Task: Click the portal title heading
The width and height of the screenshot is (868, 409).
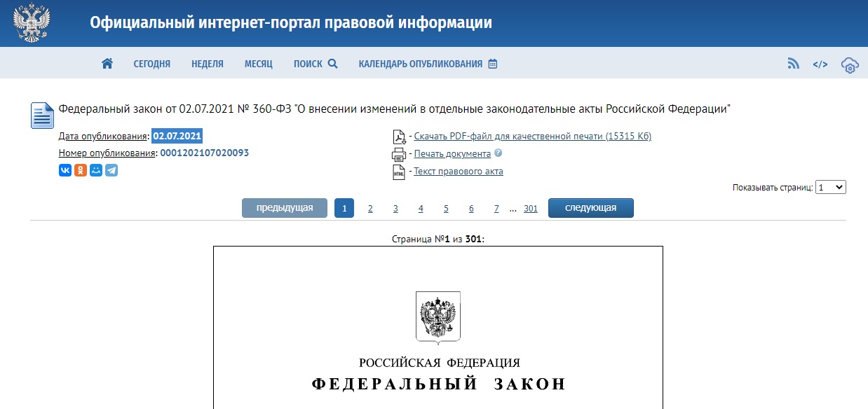Action: pyautogui.click(x=291, y=22)
